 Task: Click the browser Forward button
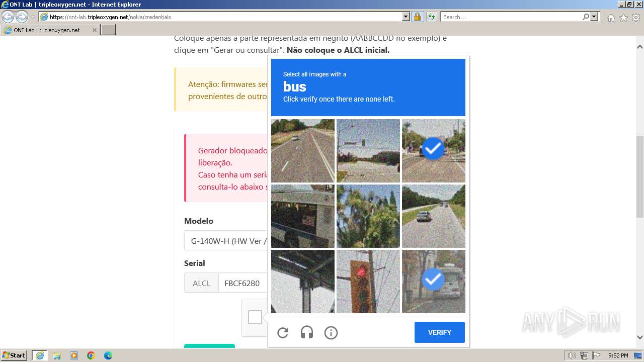(22, 17)
